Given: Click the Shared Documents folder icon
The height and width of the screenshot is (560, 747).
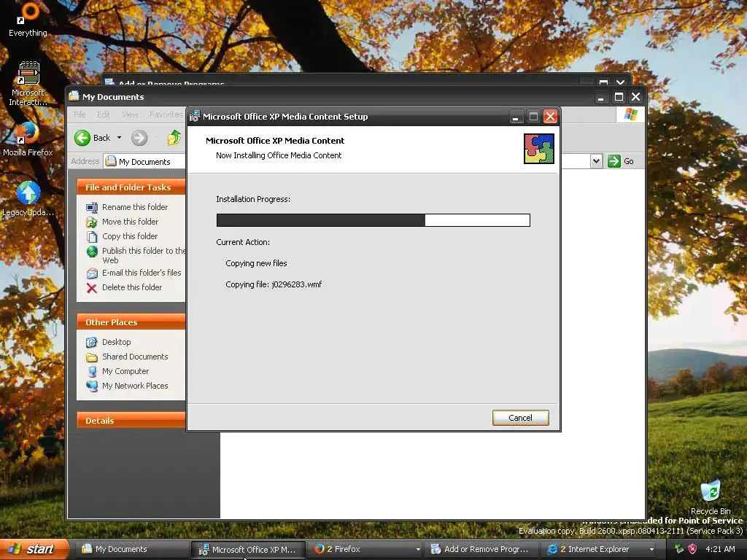Looking at the screenshot, I should point(92,357).
